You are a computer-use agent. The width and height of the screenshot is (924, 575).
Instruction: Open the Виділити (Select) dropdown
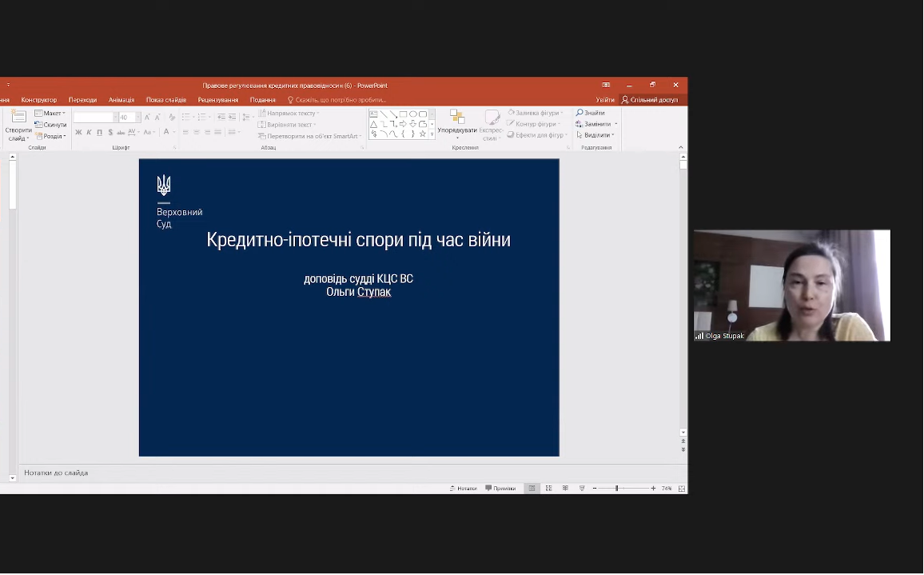pyautogui.click(x=596, y=135)
